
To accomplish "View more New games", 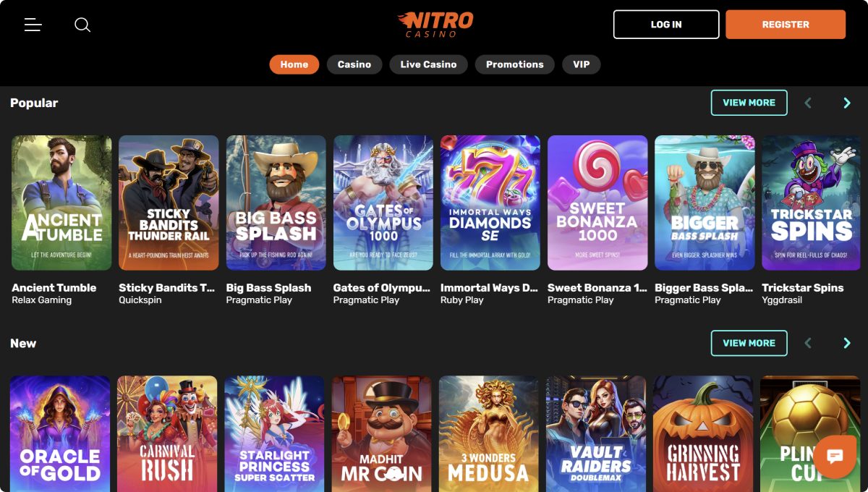I will 749,343.
